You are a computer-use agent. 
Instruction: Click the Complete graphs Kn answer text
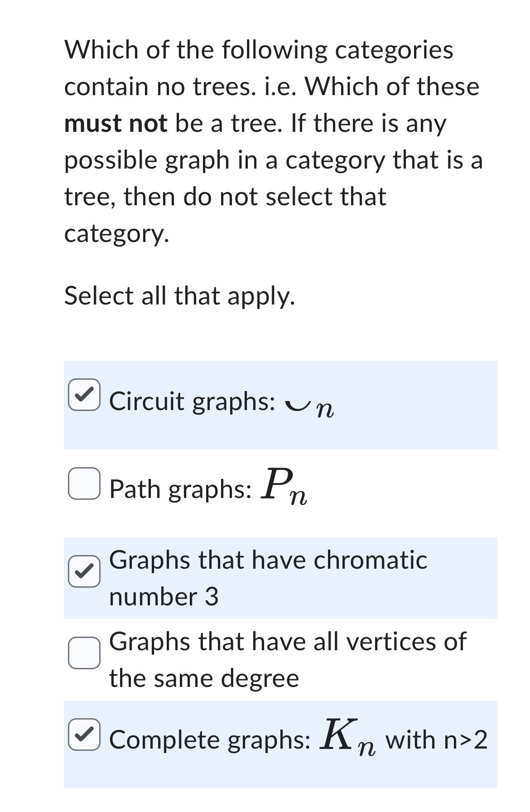(299, 738)
